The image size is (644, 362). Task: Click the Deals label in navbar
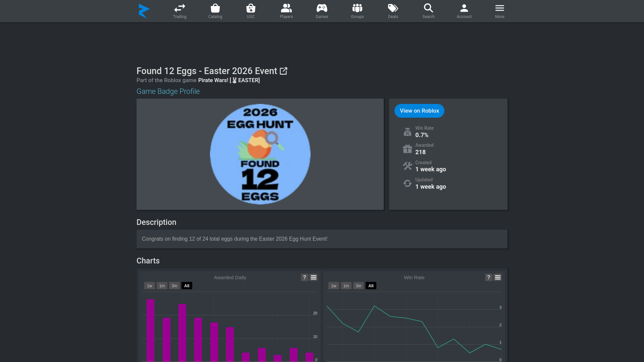point(393,17)
